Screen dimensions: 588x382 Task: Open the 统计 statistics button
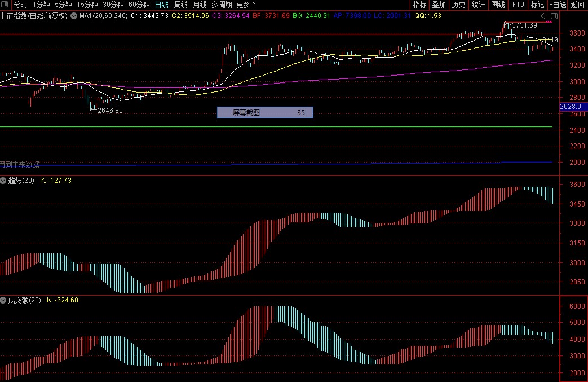478,5
